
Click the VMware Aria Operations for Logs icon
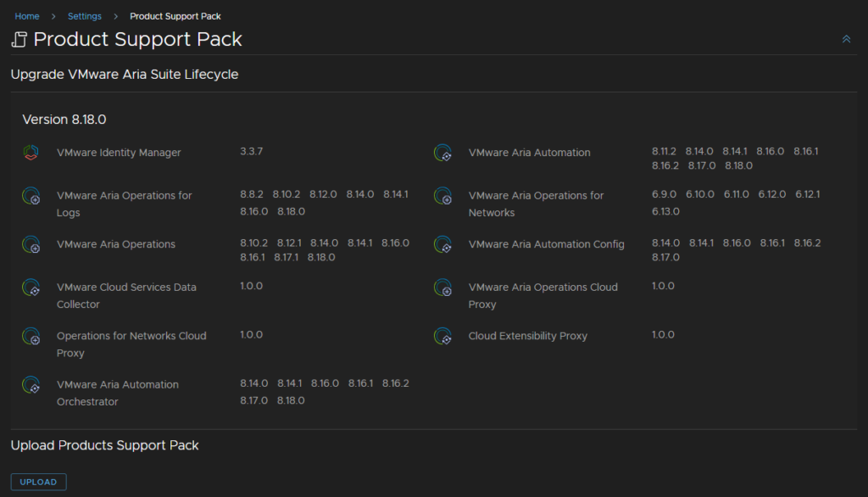click(31, 196)
